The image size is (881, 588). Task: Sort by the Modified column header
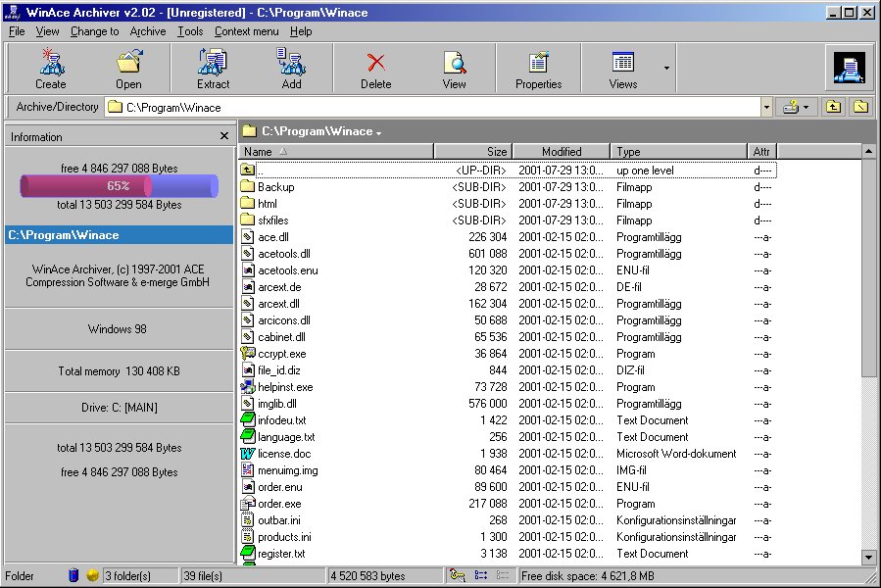pyautogui.click(x=562, y=151)
